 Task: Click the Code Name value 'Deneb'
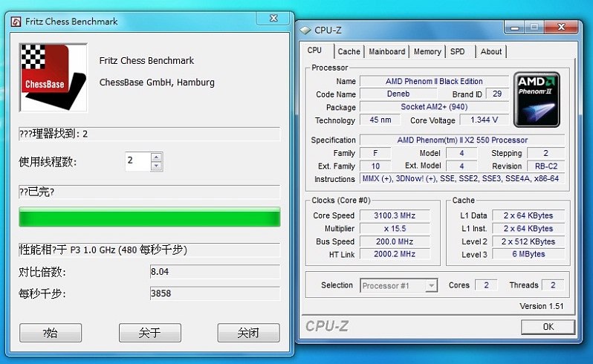click(398, 94)
